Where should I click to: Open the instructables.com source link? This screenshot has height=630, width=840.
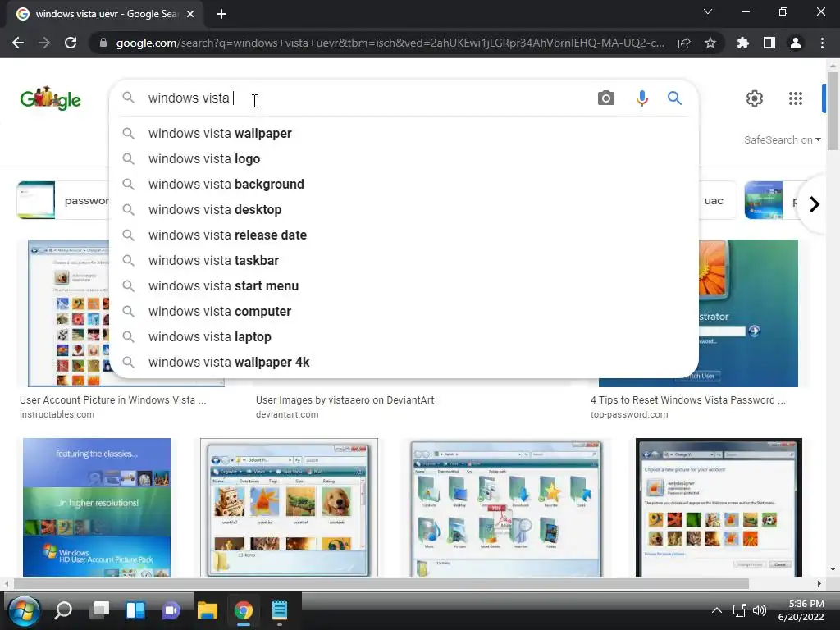[57, 414]
